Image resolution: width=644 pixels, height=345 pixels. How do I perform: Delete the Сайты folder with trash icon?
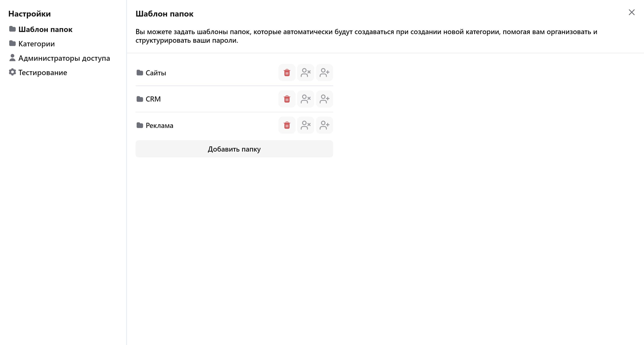pyautogui.click(x=287, y=72)
